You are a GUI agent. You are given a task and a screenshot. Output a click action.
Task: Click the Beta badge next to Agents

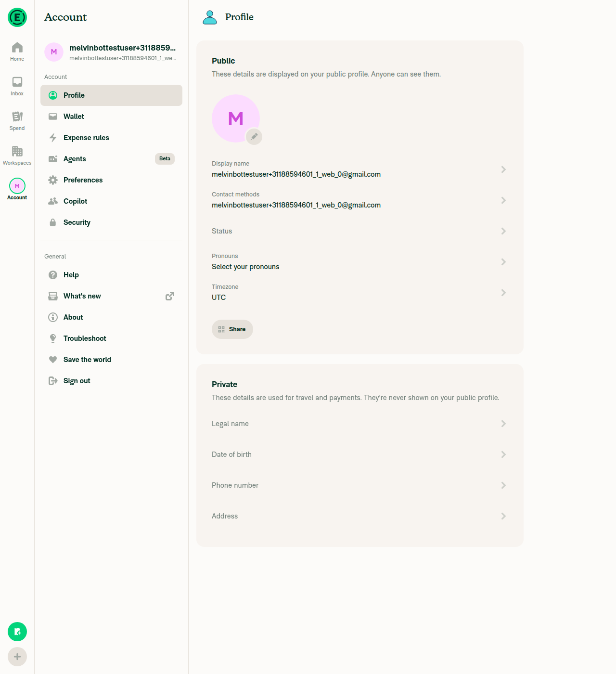point(165,159)
